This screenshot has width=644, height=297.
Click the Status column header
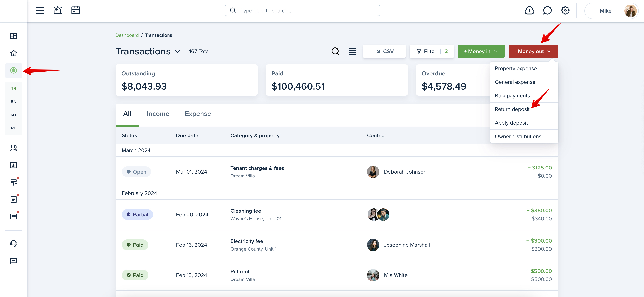point(129,136)
